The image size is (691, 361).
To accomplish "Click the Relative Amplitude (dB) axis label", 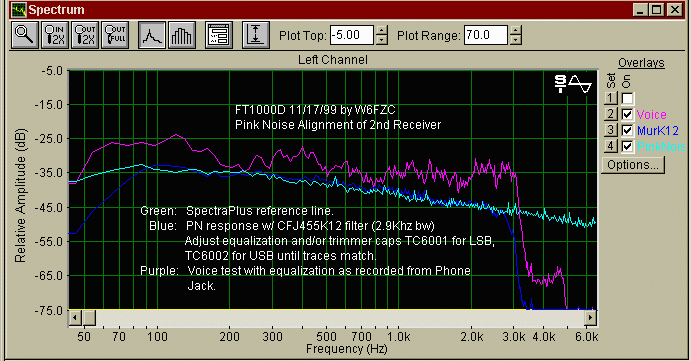I will pos(20,195).
